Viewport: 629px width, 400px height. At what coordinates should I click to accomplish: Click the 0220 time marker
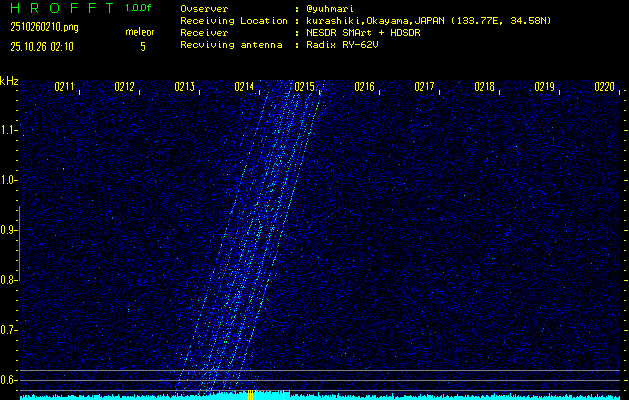[604, 87]
